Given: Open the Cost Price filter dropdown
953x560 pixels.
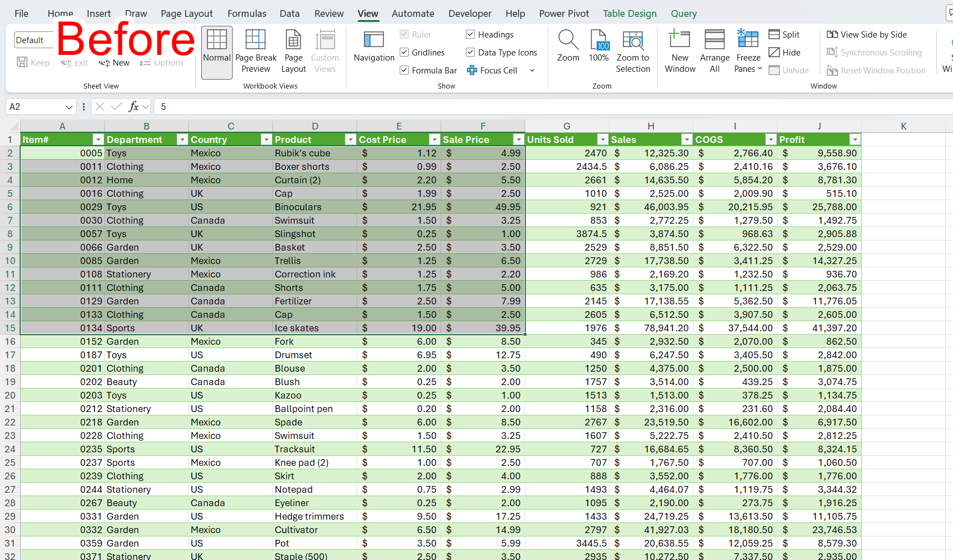Looking at the screenshot, I should (434, 140).
